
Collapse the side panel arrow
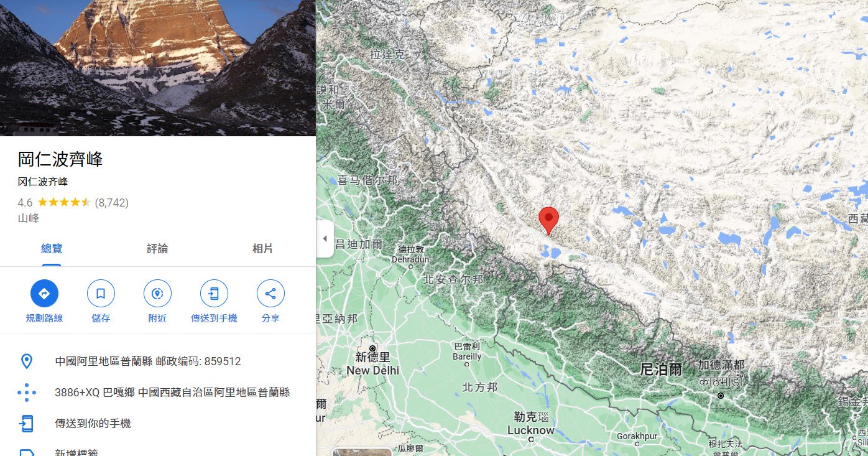click(x=325, y=239)
